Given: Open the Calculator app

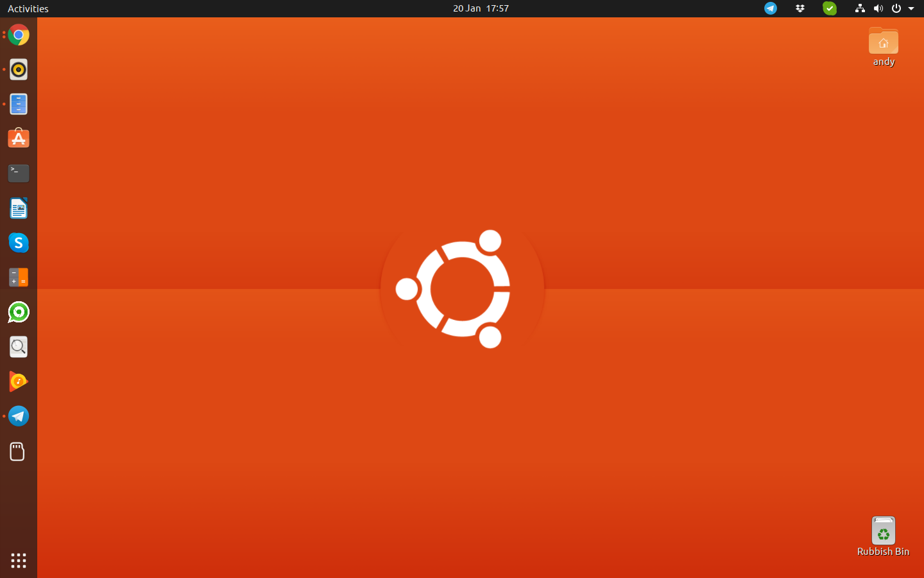Looking at the screenshot, I should (19, 277).
